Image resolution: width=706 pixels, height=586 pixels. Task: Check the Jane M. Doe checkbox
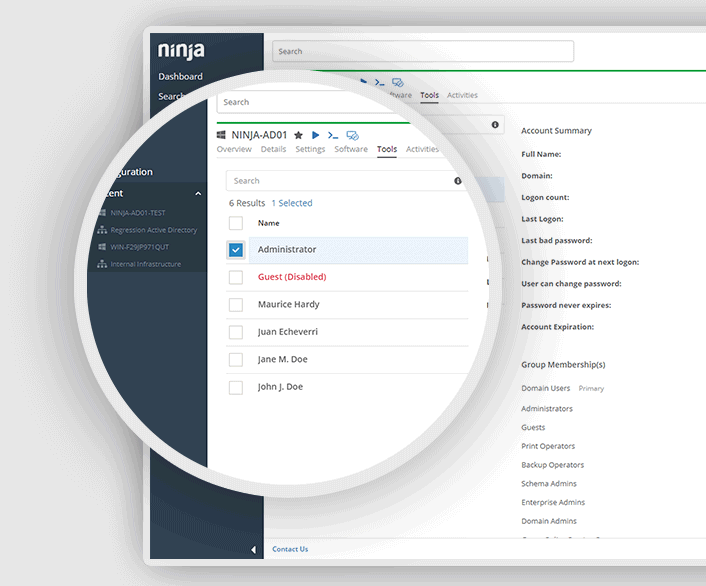click(236, 359)
